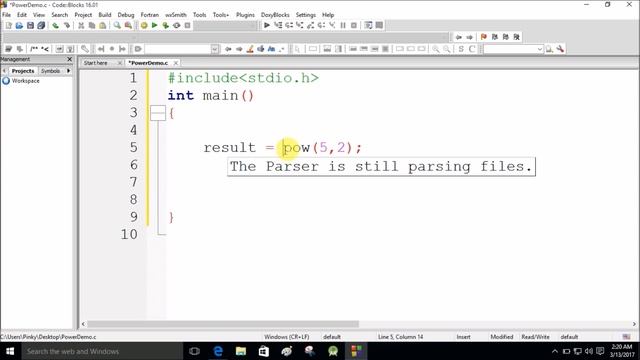Insert a DoxyBlocks line comment
Screen dimensions: 640x360
(x=45, y=49)
